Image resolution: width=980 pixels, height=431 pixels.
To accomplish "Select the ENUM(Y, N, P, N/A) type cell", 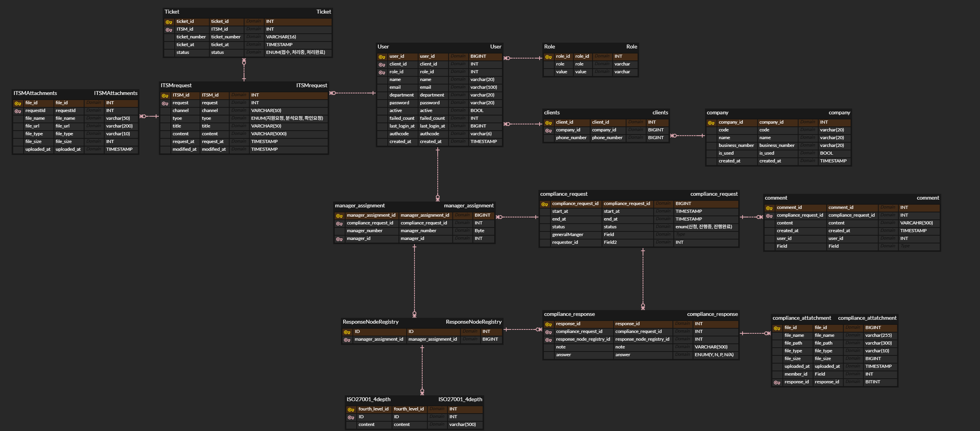I will tap(714, 355).
